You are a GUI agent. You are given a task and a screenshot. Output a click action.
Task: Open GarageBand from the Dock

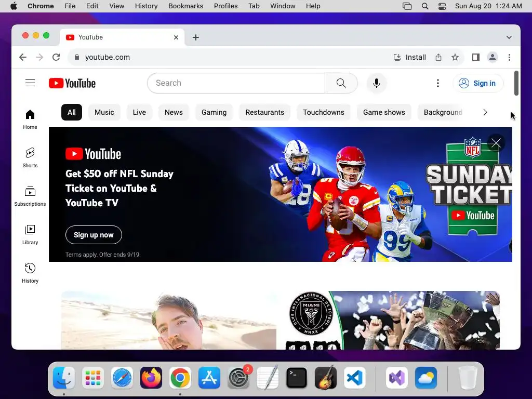tap(326, 378)
